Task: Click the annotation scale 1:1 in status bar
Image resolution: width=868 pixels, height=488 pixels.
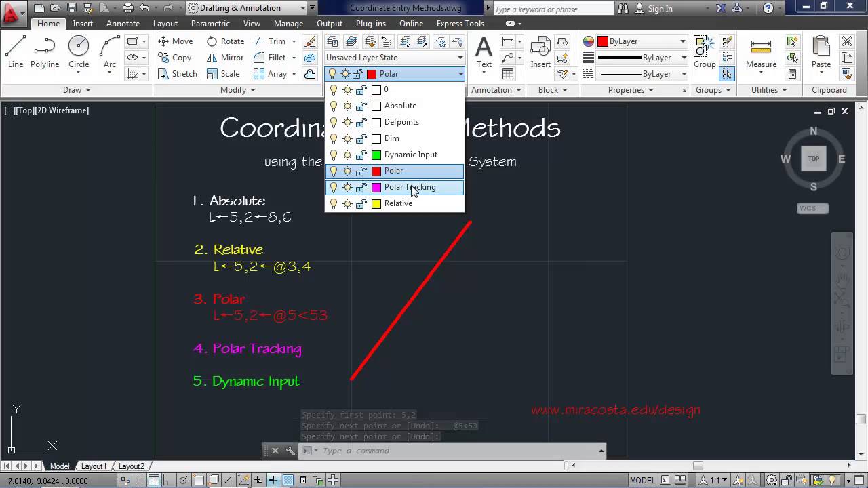Action: 715,481
